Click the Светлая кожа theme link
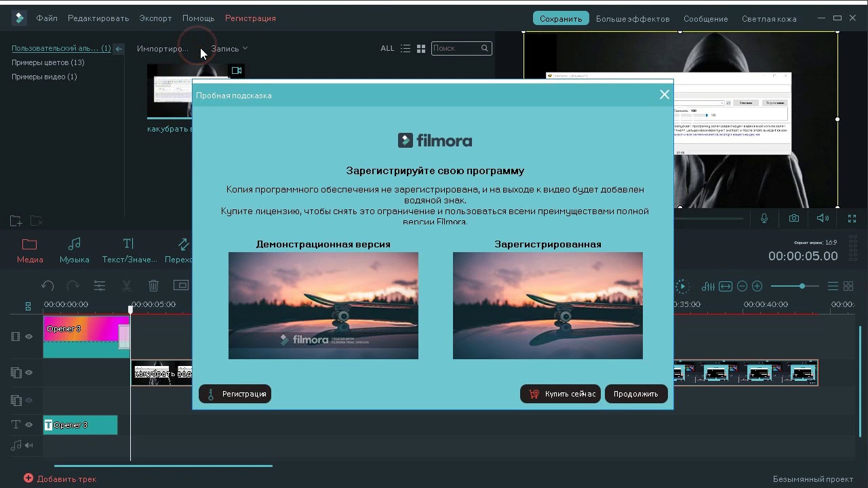 (769, 19)
